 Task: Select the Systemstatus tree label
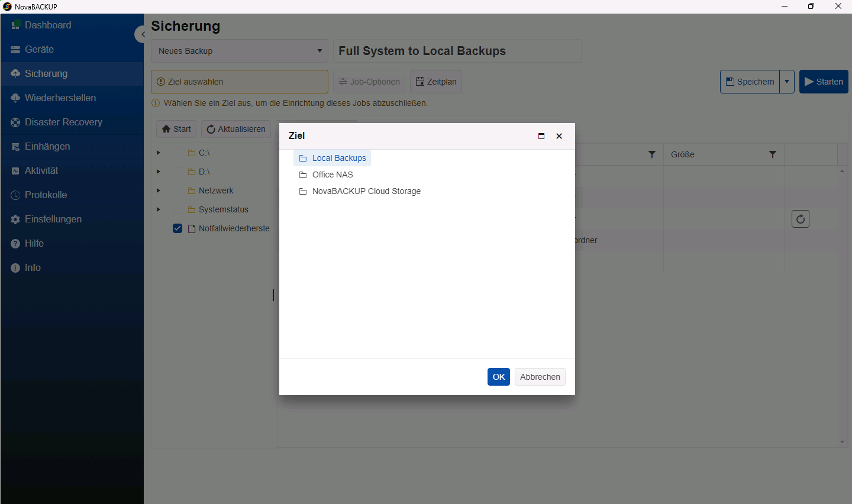pos(224,209)
